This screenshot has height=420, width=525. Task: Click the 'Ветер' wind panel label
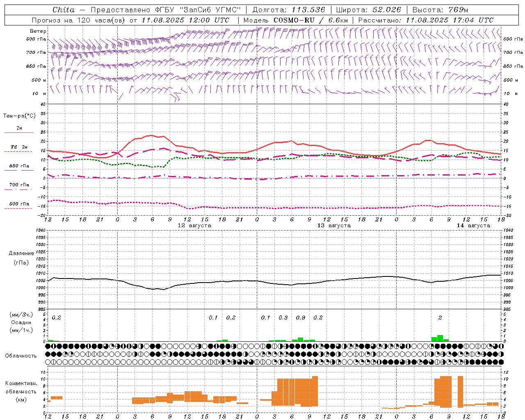(38, 31)
